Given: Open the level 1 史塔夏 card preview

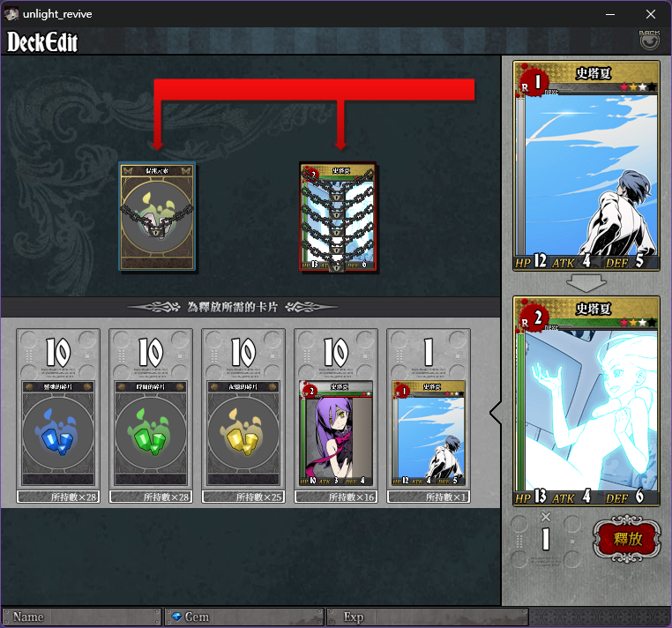Looking at the screenshot, I should (x=586, y=166).
